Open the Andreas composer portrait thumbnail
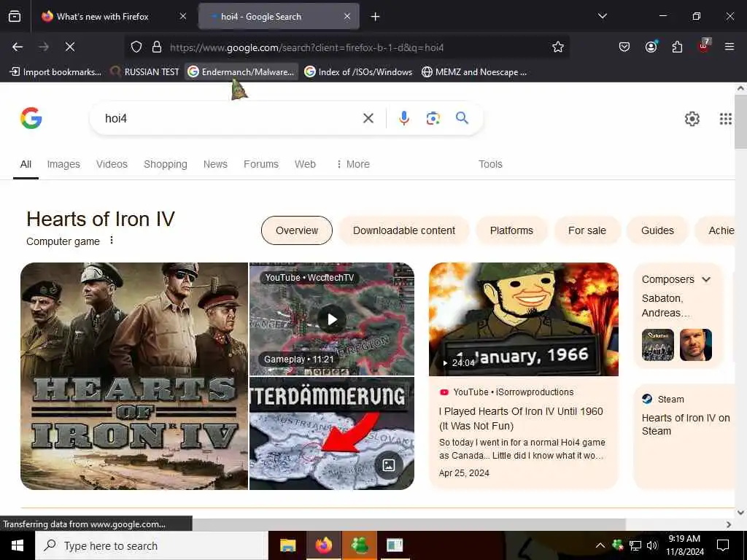This screenshot has height=560, width=747. click(x=695, y=345)
